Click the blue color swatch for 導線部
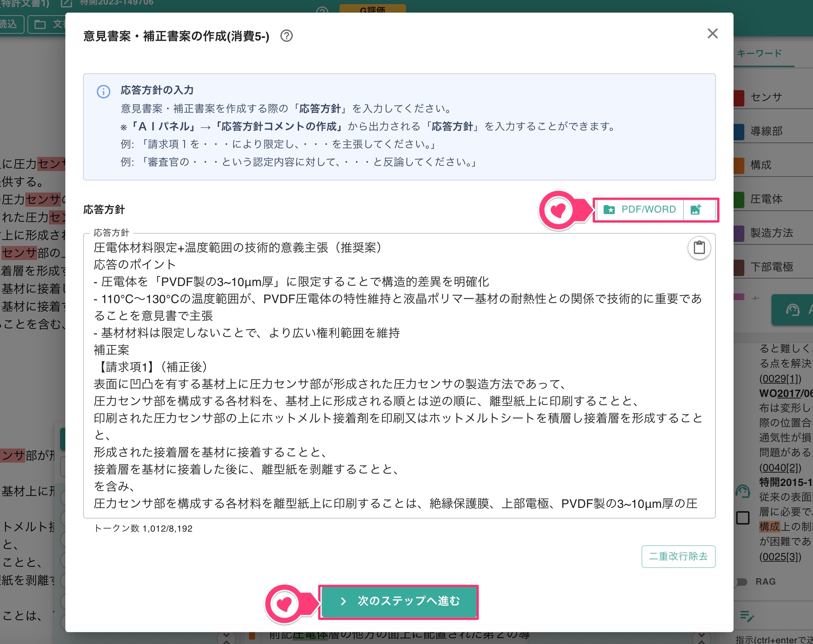The image size is (813, 644). pos(739,132)
